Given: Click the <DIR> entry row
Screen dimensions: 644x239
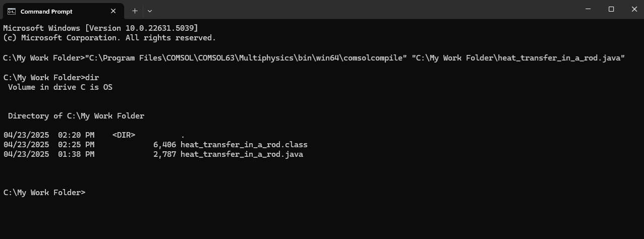Looking at the screenshot, I should (94, 135).
